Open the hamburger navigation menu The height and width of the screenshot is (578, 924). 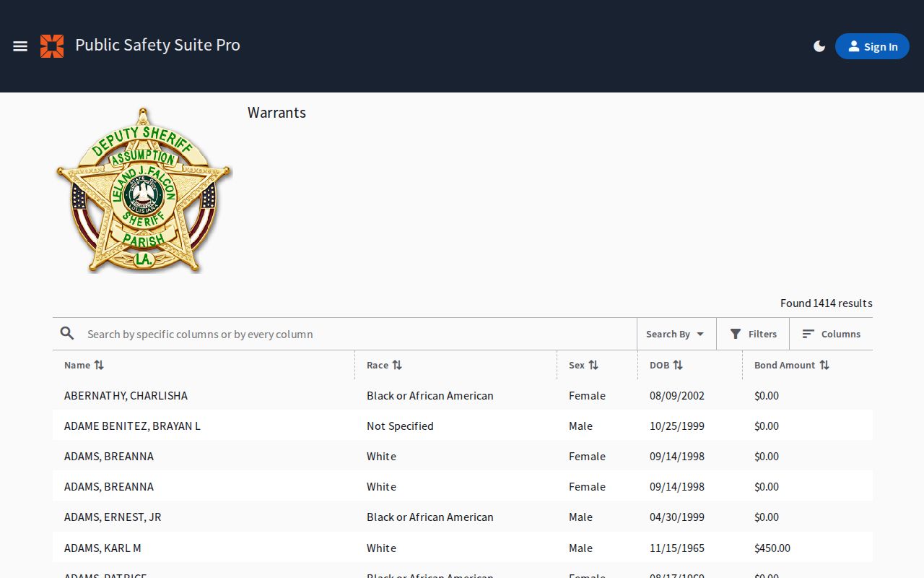[x=20, y=46]
